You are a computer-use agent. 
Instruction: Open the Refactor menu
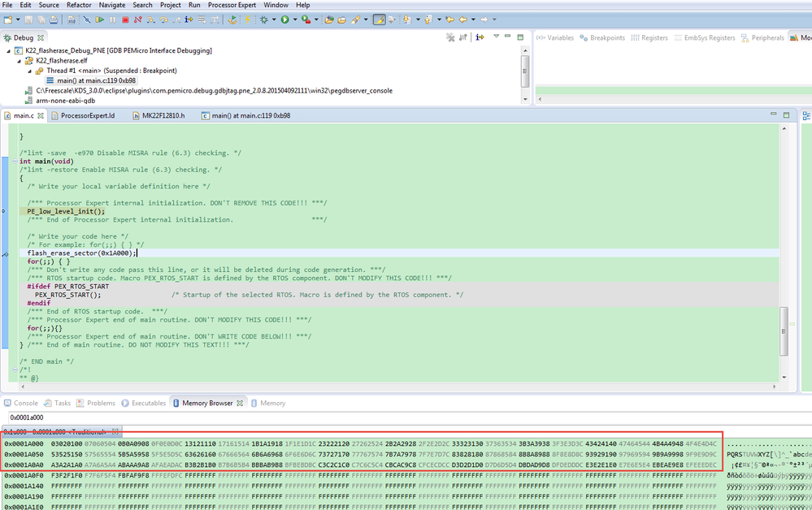[79, 5]
